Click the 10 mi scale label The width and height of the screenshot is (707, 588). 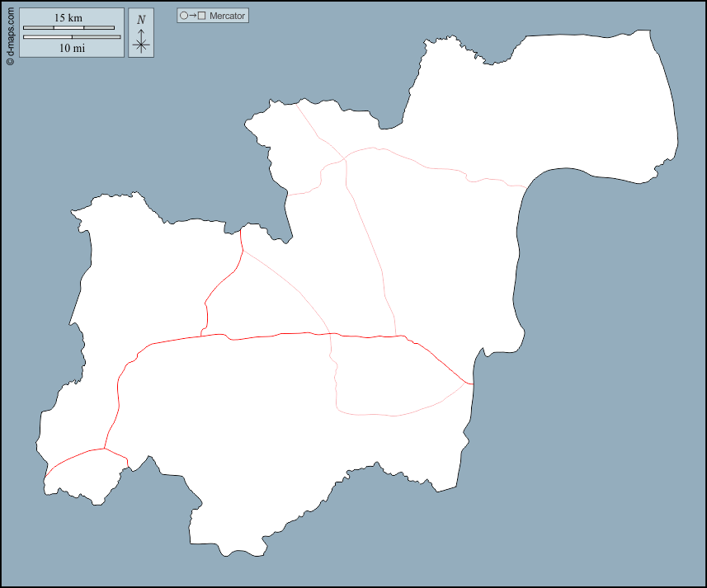[71, 48]
